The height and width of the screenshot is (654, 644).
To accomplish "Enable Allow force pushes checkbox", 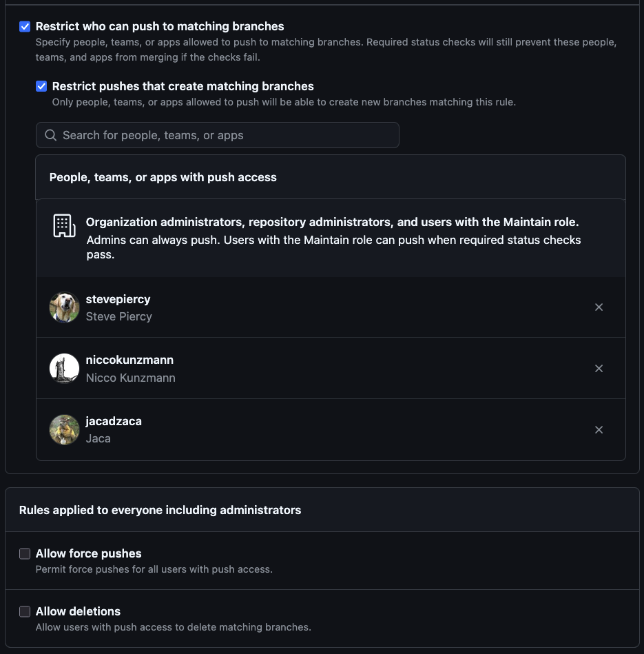I will click(x=25, y=554).
